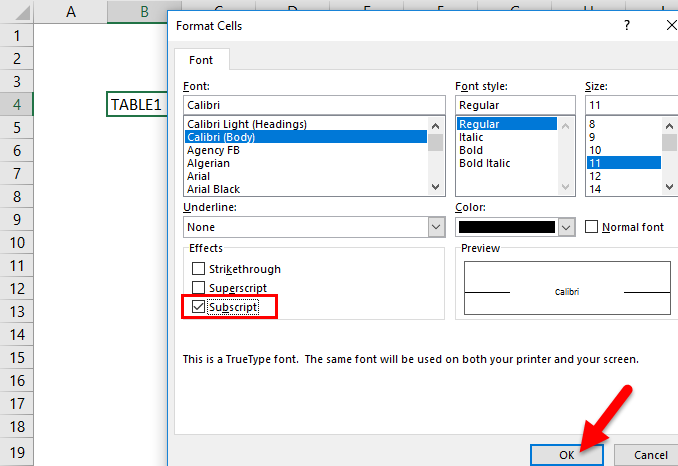Uncheck the Subscript checkbox

coord(198,307)
